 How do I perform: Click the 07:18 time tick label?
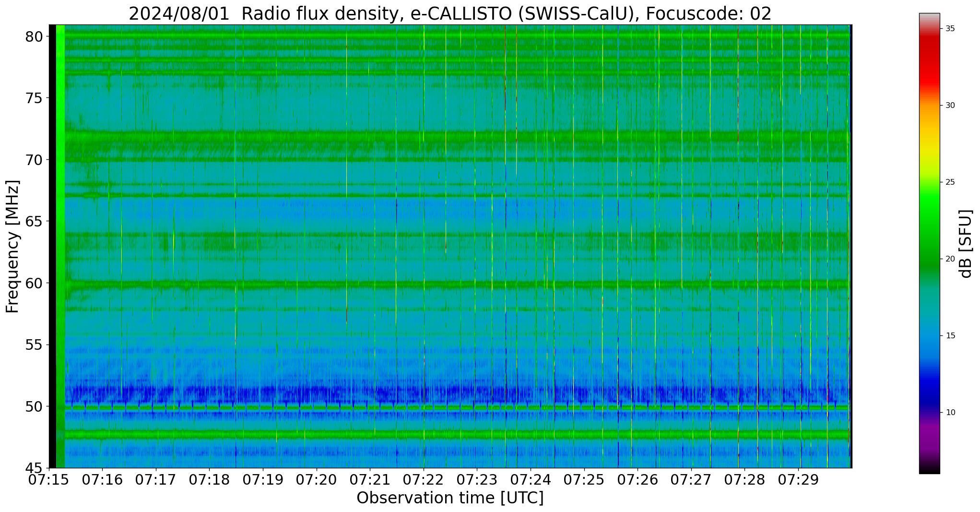tap(210, 480)
